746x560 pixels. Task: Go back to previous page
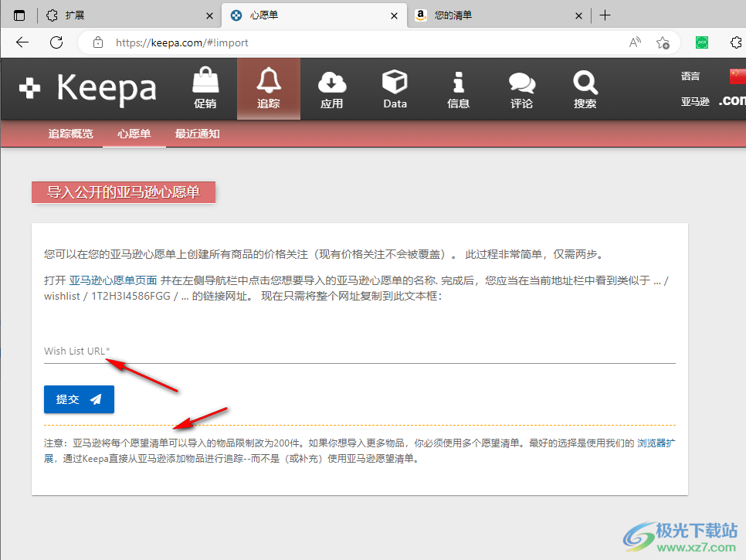tap(22, 42)
